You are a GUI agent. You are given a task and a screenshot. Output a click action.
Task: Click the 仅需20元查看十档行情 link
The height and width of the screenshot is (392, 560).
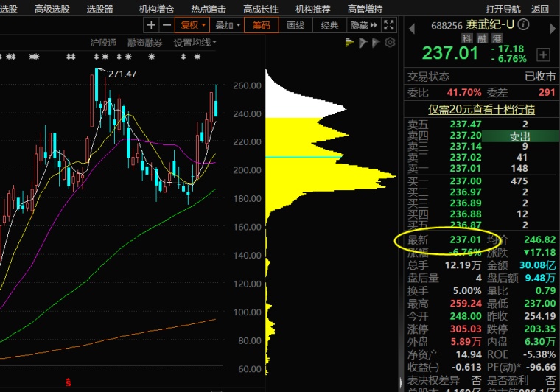(482, 109)
